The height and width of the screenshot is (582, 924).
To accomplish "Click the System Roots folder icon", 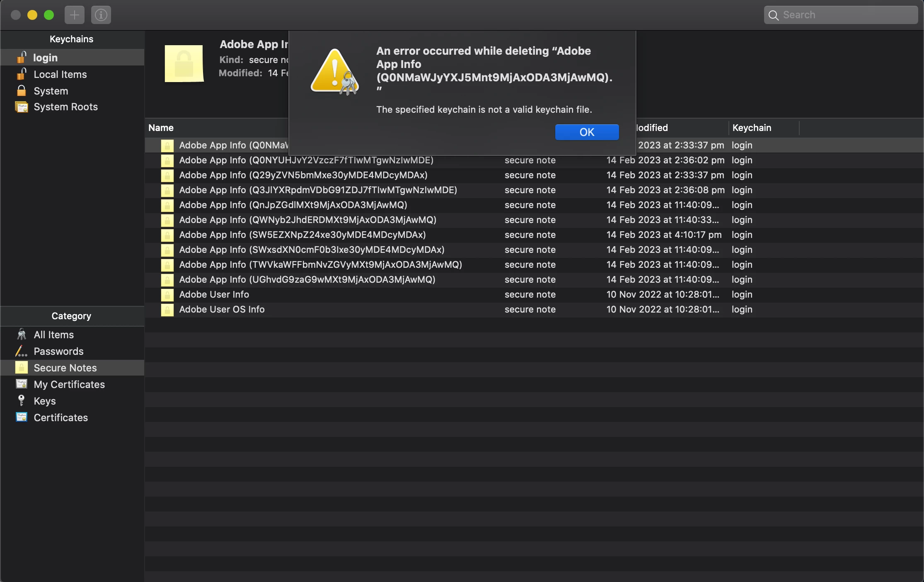I will [22, 107].
